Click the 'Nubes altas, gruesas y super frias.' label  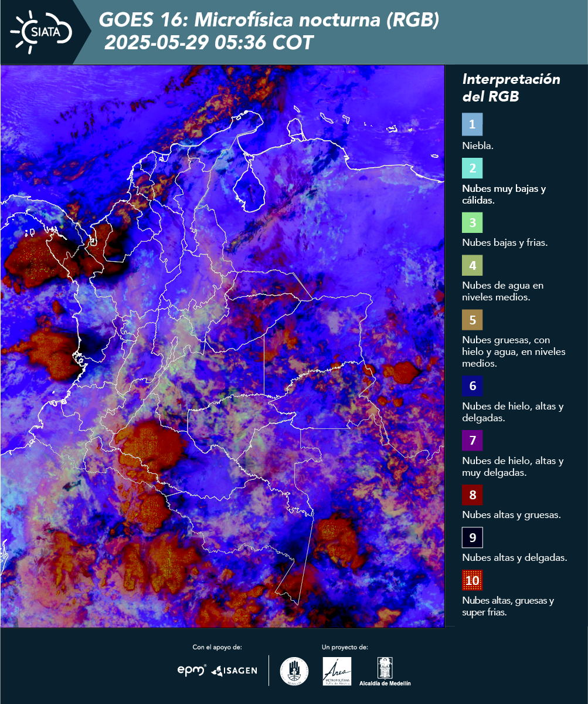tap(508, 606)
